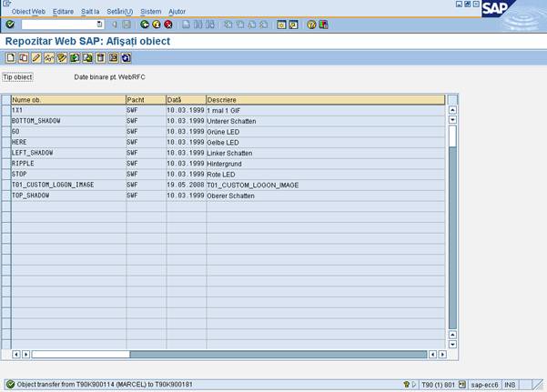Click the table settings button above the scrollbar
The width and height of the screenshot is (547, 392).
pos(452,100)
